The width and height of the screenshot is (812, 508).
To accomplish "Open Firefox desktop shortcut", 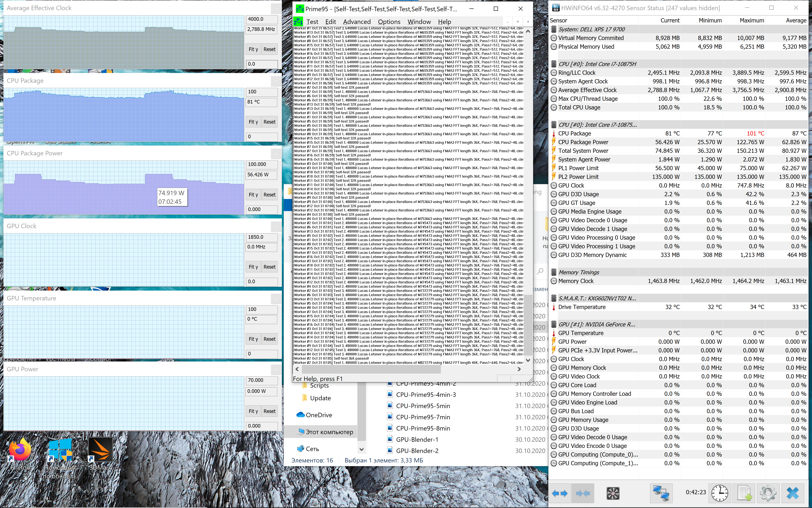I will click(20, 454).
